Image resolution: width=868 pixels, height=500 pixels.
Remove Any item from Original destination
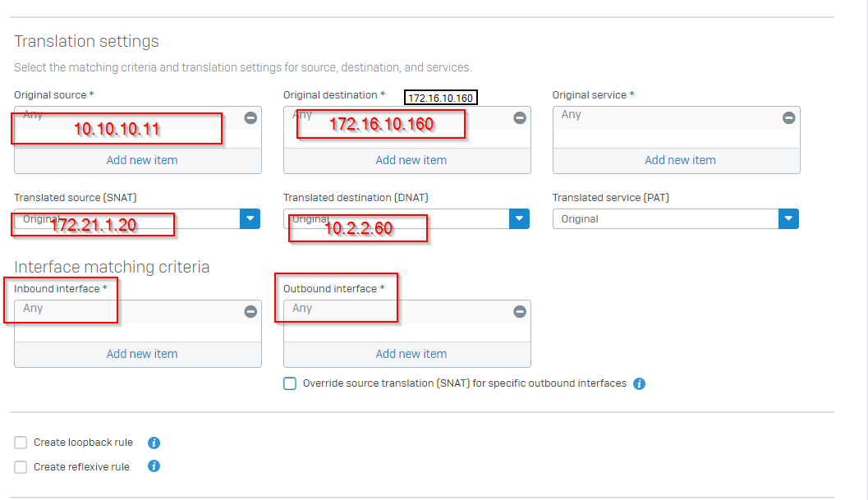tap(520, 118)
